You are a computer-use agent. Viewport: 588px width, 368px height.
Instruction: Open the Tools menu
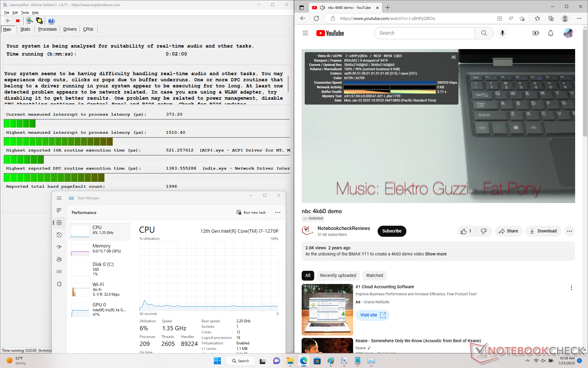pyautogui.click(x=24, y=13)
